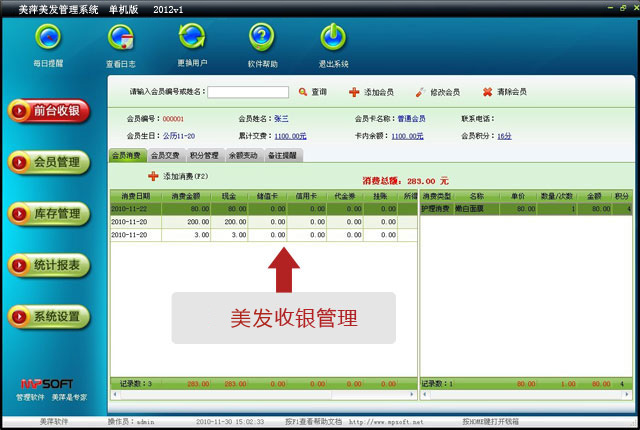Screen dimensions: 640x430
Task: Click the 退出系统 exit system power icon
Action: 333,41
